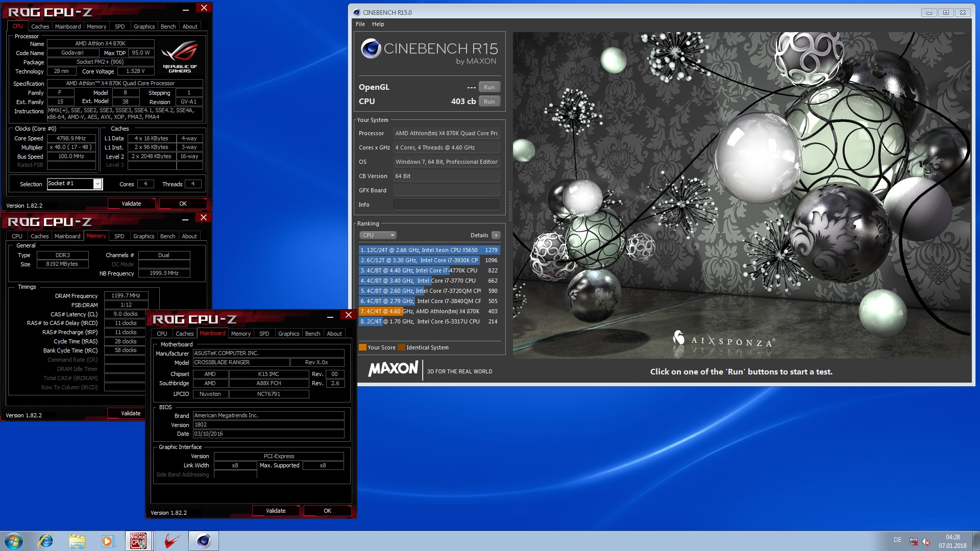This screenshot has width=980, height=551.
Task: Click the DRAM Frequency value 1199.7 MHz
Action: (x=126, y=295)
